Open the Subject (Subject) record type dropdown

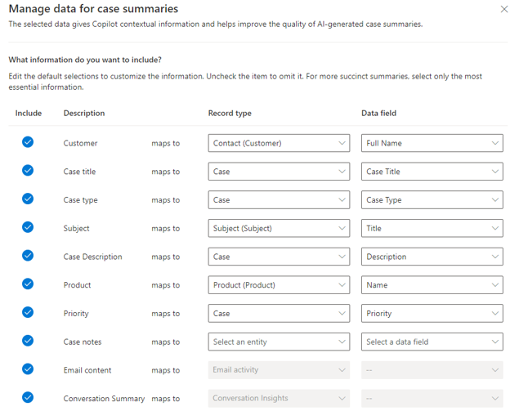(279, 228)
